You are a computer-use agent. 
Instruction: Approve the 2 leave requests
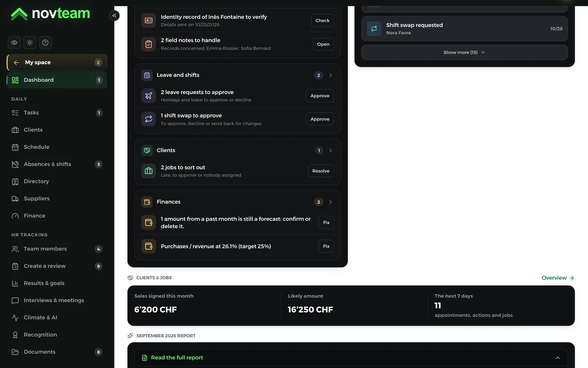320,96
